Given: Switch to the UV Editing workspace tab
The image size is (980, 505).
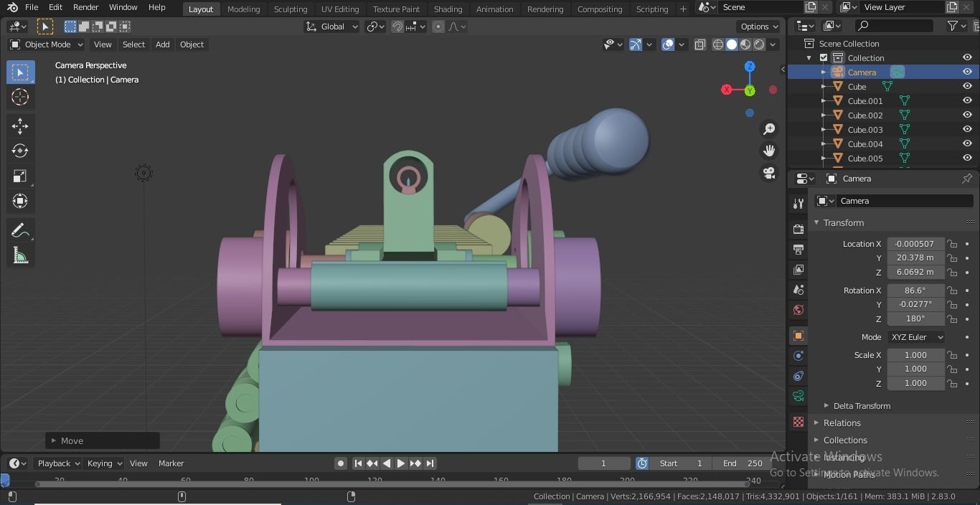Looking at the screenshot, I should tap(340, 9).
